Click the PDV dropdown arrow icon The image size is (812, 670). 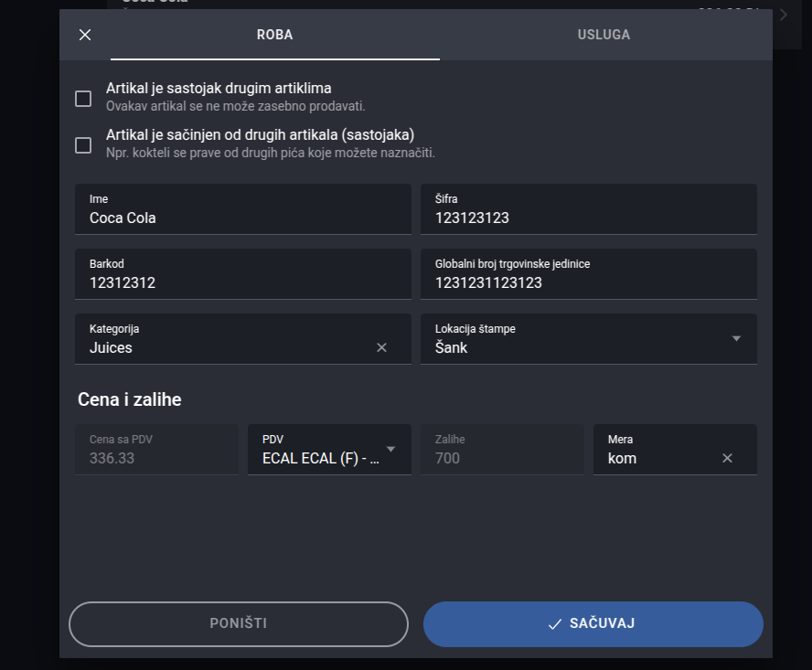point(391,449)
